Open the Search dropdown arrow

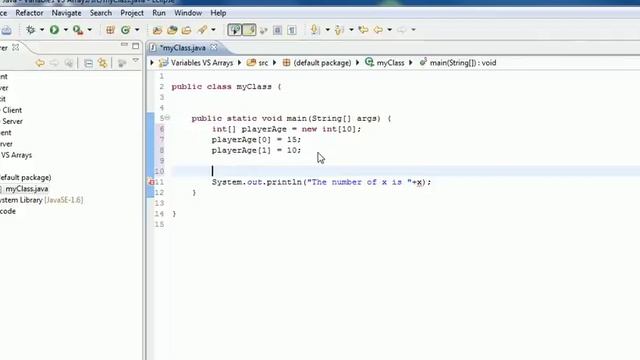click(x=213, y=30)
